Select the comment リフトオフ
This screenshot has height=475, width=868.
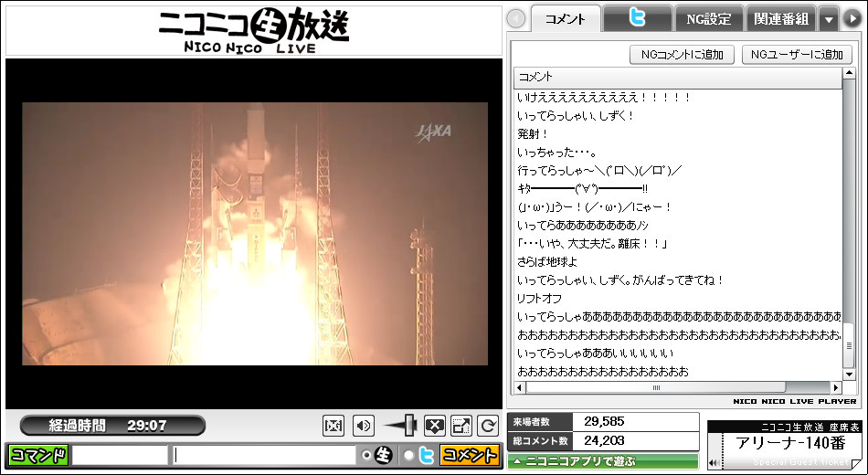click(x=540, y=299)
